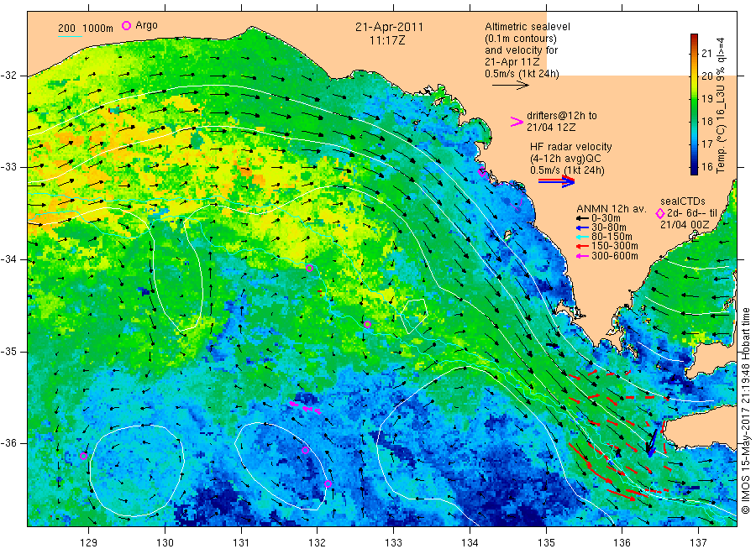
Task: Click '21/04 12Z' drifters label
Action: (551, 128)
